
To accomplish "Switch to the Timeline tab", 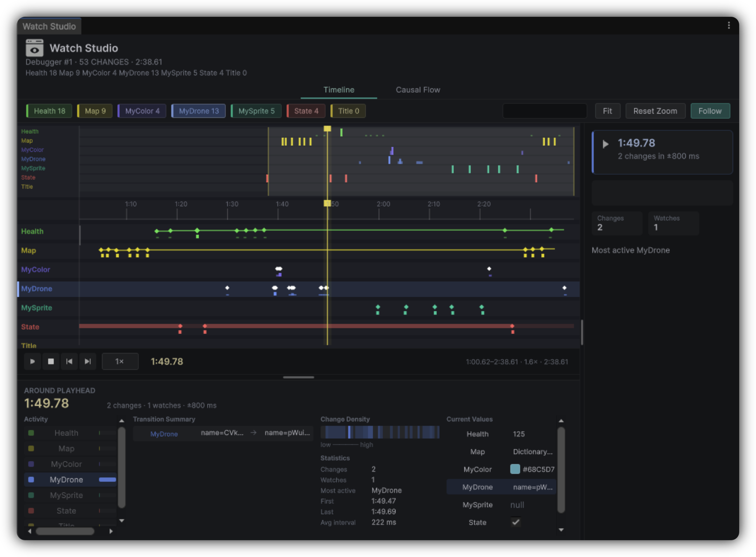I will (339, 90).
